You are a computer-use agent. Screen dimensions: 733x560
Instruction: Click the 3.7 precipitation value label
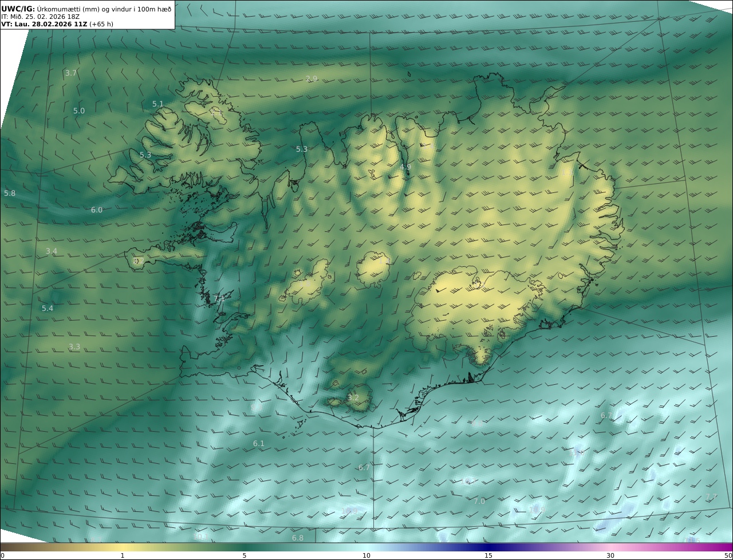(71, 73)
